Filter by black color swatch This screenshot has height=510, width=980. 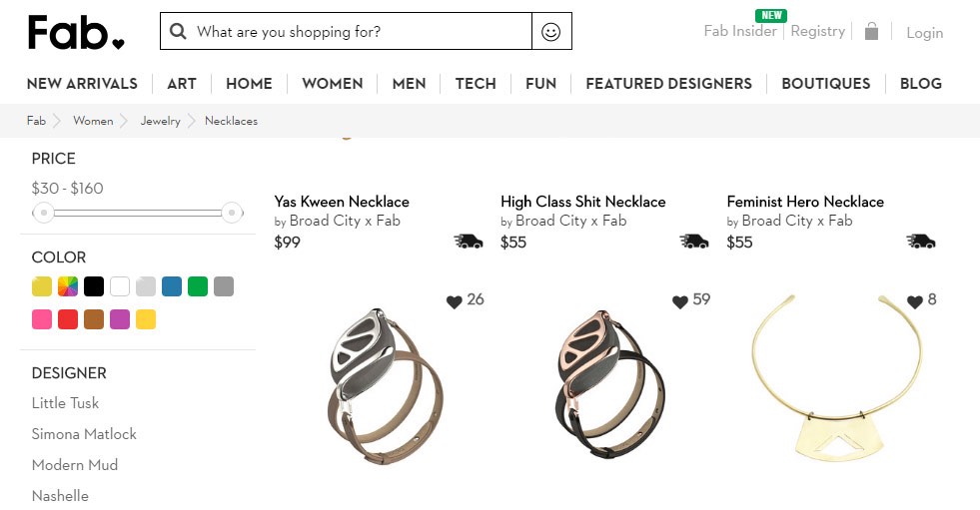point(94,287)
